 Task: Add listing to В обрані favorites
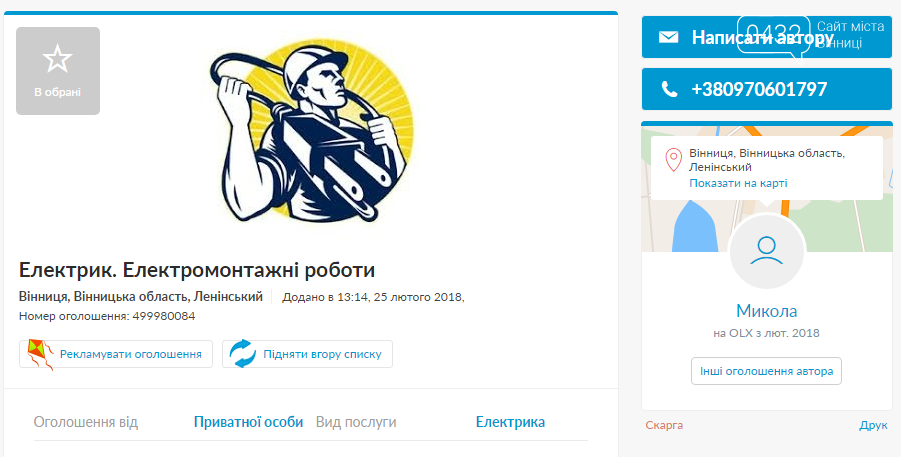57,71
